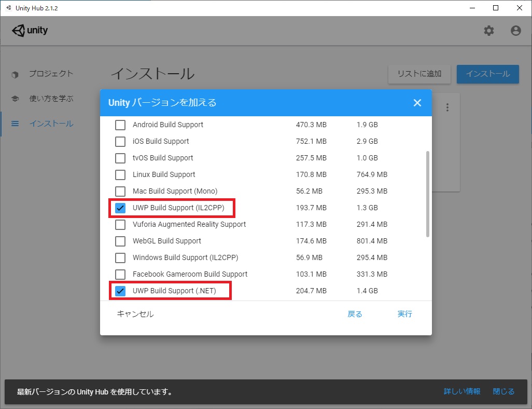This screenshot has height=409, width=532.
Task: Click the blue インストール button
Action: [x=488, y=74]
